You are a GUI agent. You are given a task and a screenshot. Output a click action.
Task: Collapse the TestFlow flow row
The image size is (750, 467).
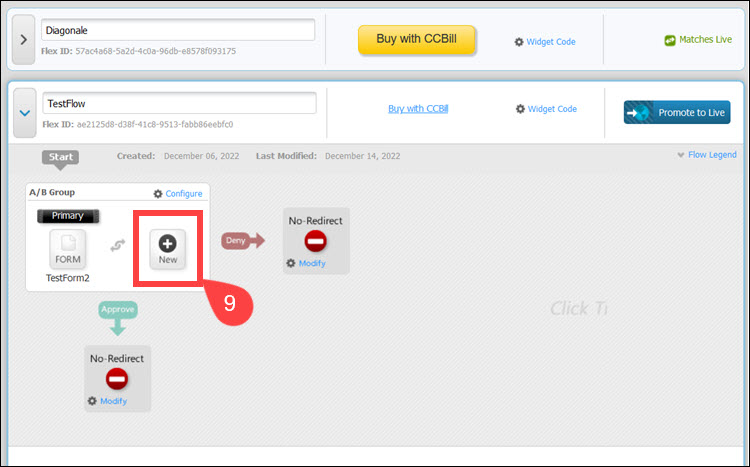click(25, 113)
